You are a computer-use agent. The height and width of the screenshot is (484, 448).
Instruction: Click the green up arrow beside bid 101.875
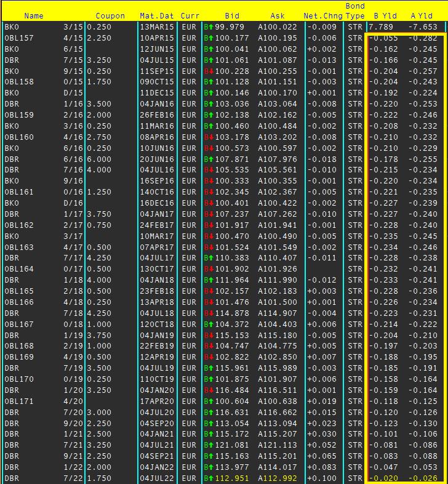click(211, 379)
